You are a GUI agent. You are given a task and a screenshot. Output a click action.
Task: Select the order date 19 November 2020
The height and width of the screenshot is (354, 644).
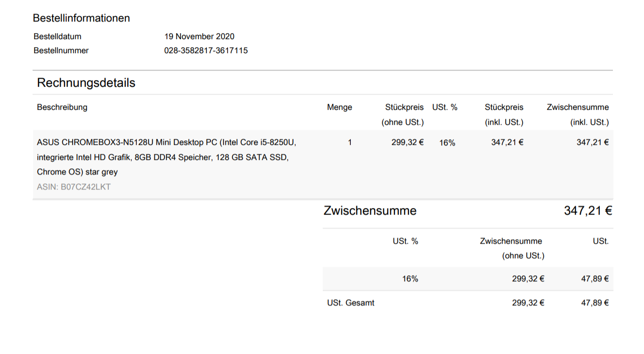point(199,37)
